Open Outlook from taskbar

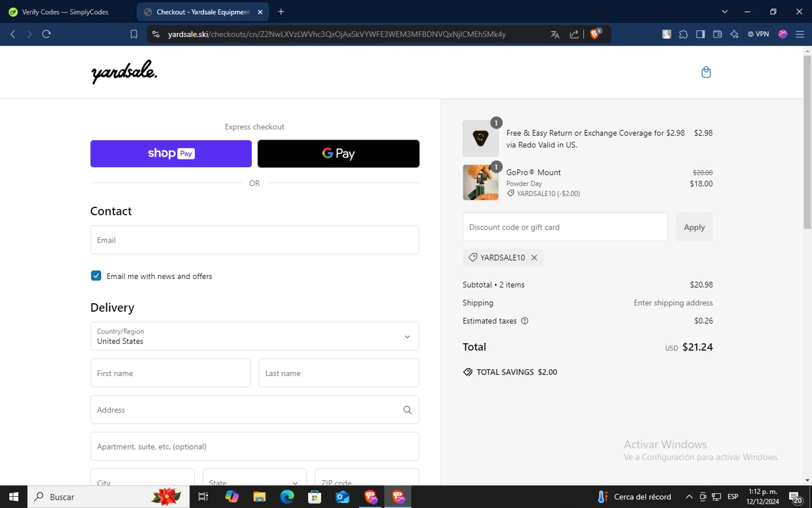click(x=343, y=497)
